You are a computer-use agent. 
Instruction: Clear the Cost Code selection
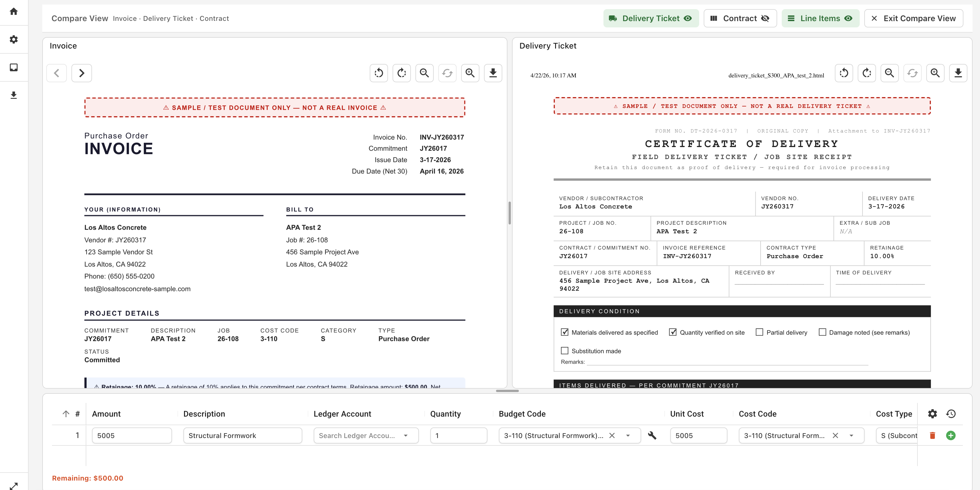pos(835,436)
